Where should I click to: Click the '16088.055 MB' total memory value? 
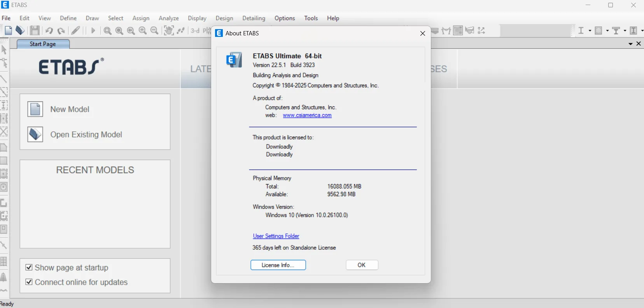pos(345,186)
